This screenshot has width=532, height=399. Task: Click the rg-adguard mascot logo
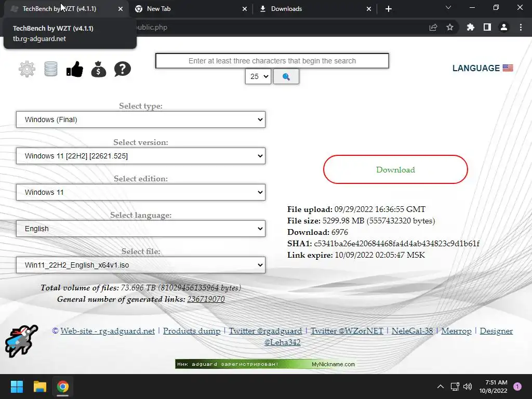pos(21,341)
